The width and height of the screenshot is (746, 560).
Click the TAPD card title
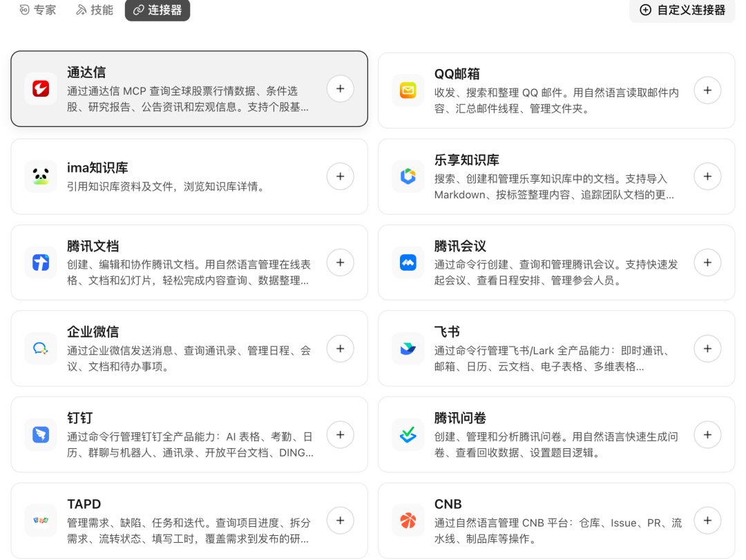[x=84, y=504]
